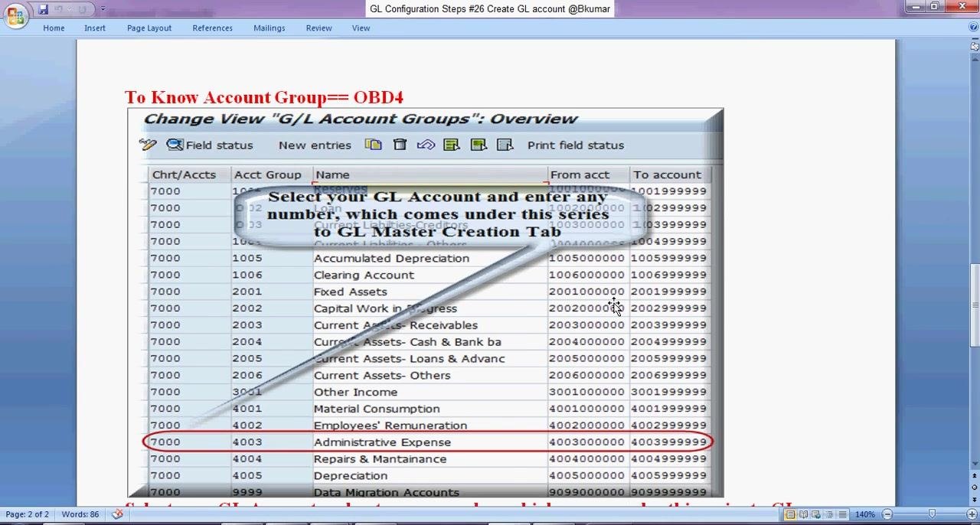Click the Undo Change arrow icon in the embedded toolbar
The height and width of the screenshot is (525, 980).
(x=426, y=145)
